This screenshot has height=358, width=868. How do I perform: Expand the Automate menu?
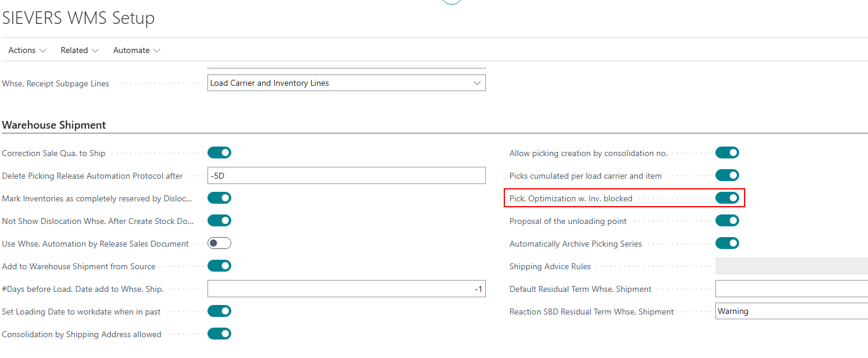coord(137,51)
